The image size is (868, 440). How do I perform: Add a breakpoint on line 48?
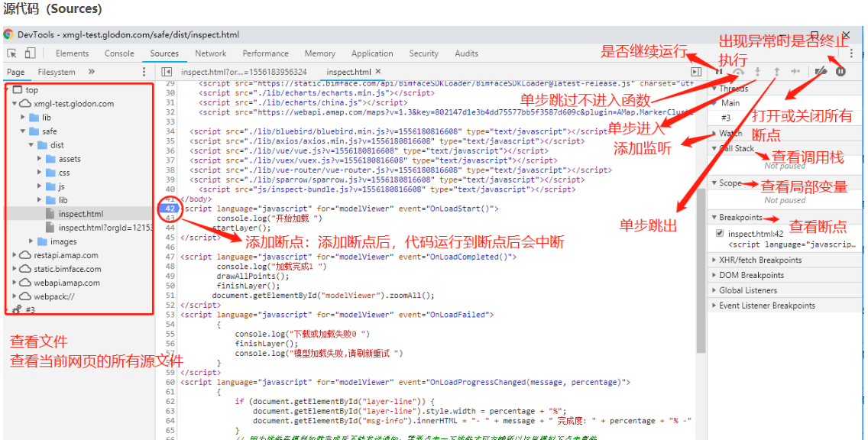[x=170, y=266]
